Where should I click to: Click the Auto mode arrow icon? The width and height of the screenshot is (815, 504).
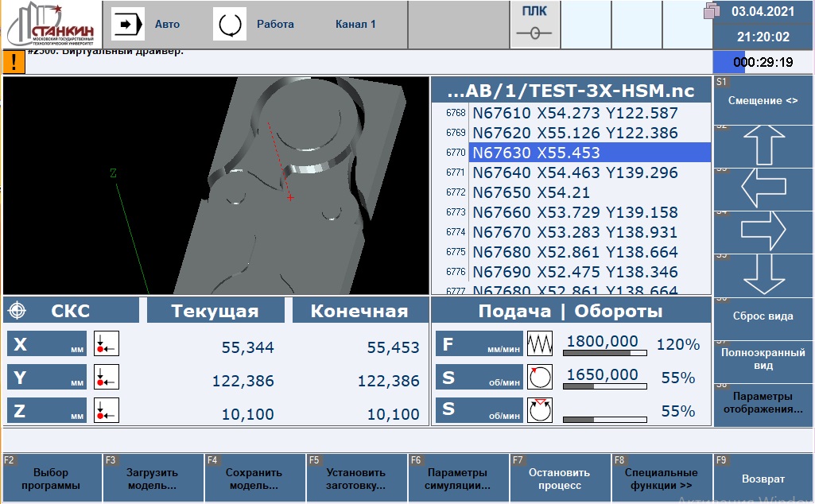point(127,24)
